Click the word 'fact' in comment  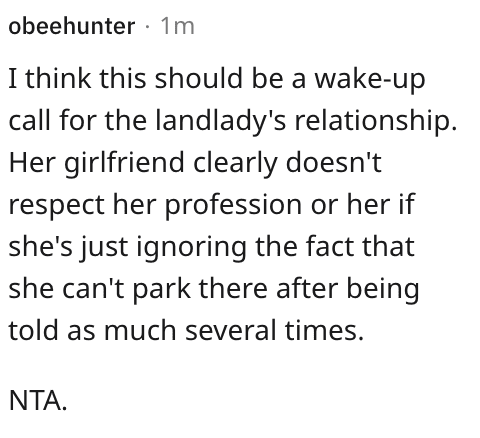tap(329, 246)
